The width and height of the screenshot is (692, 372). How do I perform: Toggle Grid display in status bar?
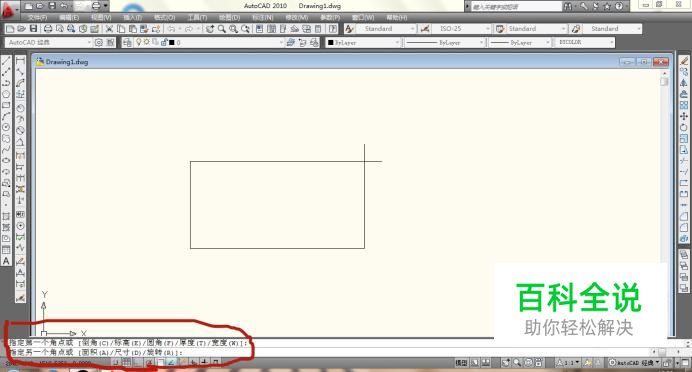coord(127,362)
